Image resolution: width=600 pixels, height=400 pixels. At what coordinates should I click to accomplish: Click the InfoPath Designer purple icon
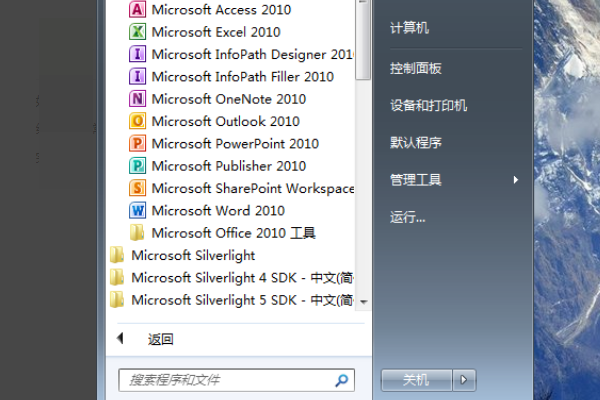point(137,54)
